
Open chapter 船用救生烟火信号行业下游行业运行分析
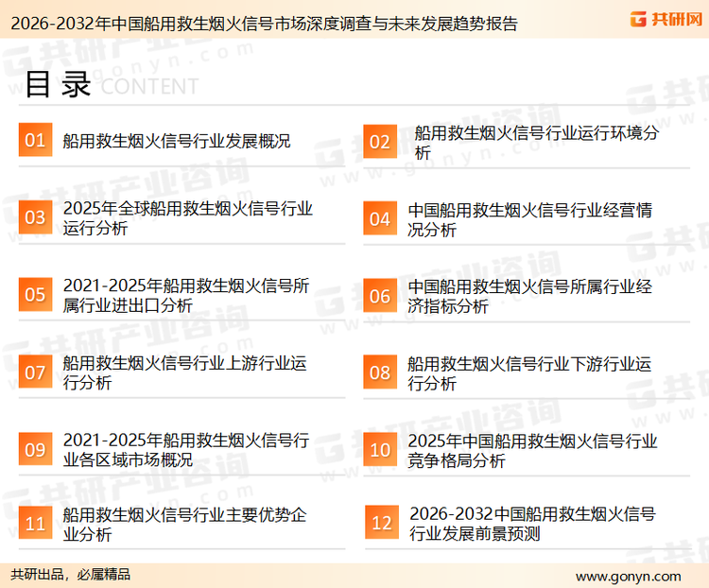[529, 373]
